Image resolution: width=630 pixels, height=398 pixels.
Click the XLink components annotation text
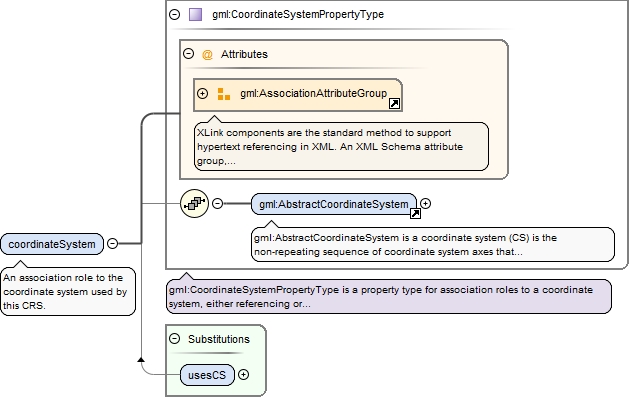click(x=330, y=147)
